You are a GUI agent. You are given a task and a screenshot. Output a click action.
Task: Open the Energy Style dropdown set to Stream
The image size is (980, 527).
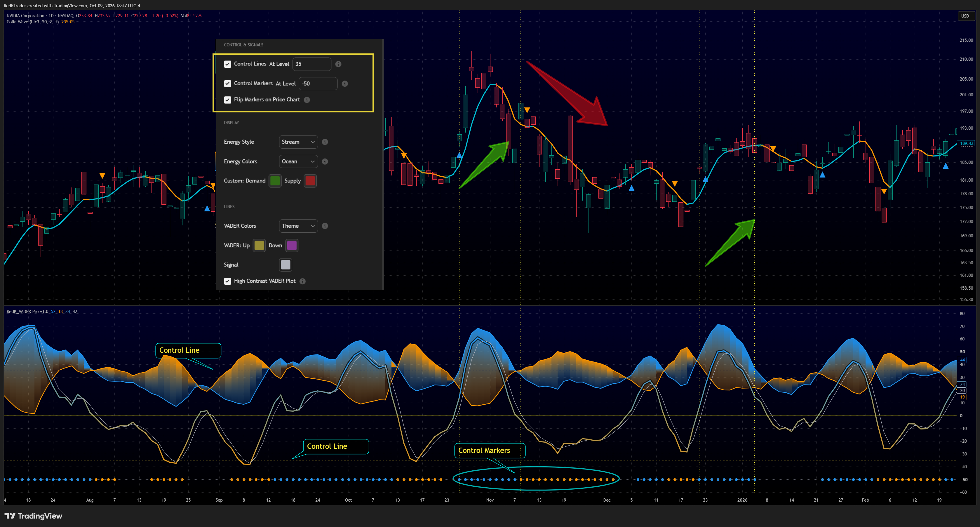click(x=298, y=142)
